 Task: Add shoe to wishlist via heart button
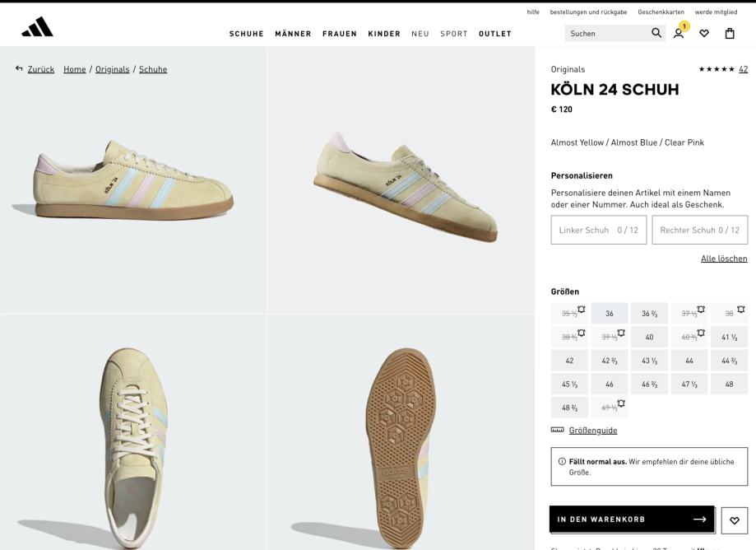pyautogui.click(x=735, y=520)
